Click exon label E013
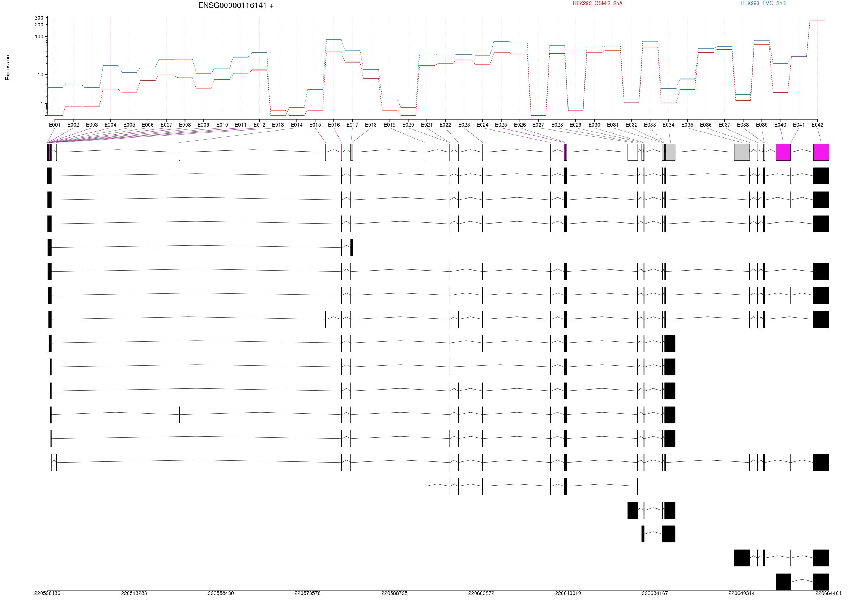 (278, 125)
